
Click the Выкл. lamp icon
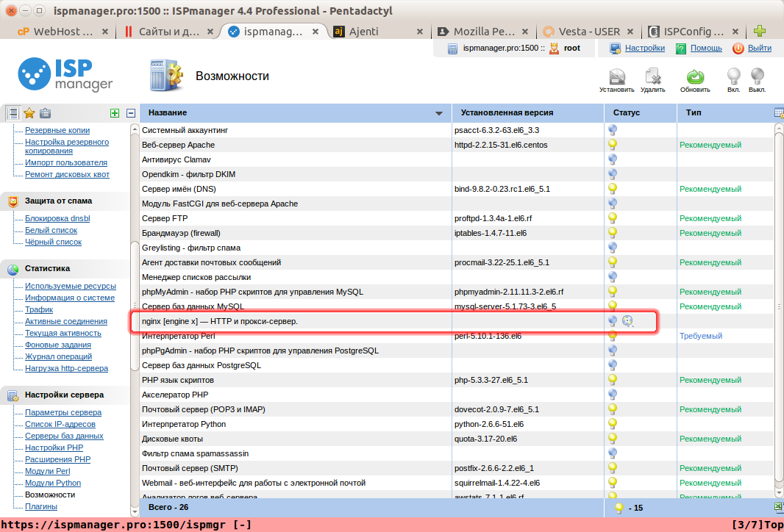pos(757,76)
